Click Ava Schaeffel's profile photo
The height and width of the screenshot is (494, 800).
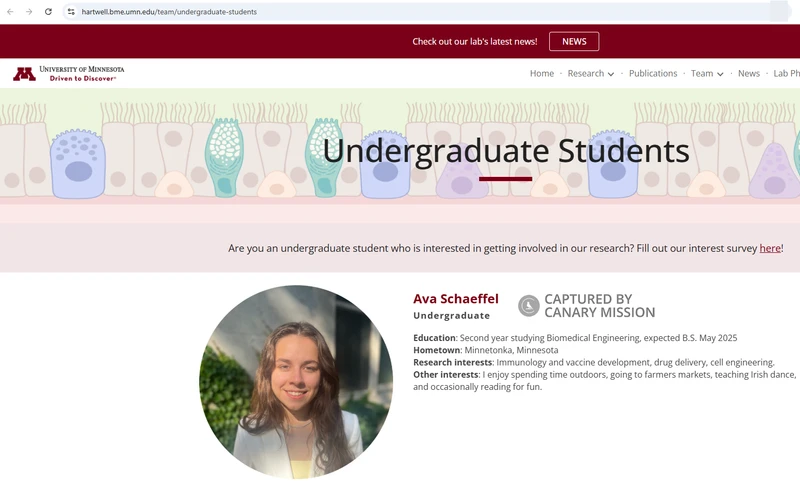coord(296,382)
